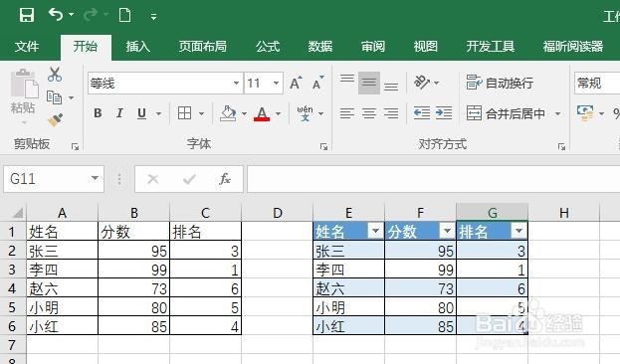Activate the Format Painter brush
The width and height of the screenshot is (620, 364).
(55, 119)
